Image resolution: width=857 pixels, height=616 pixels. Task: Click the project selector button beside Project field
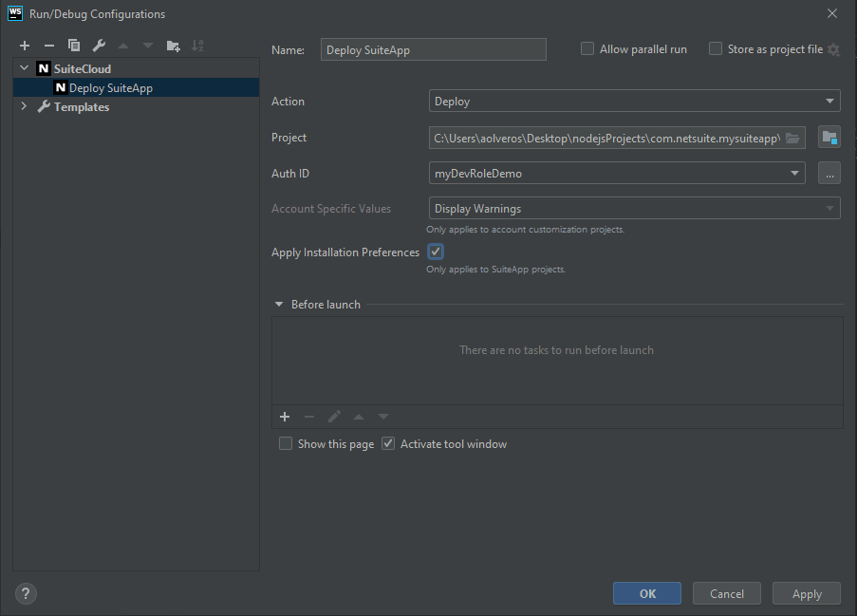point(829,138)
